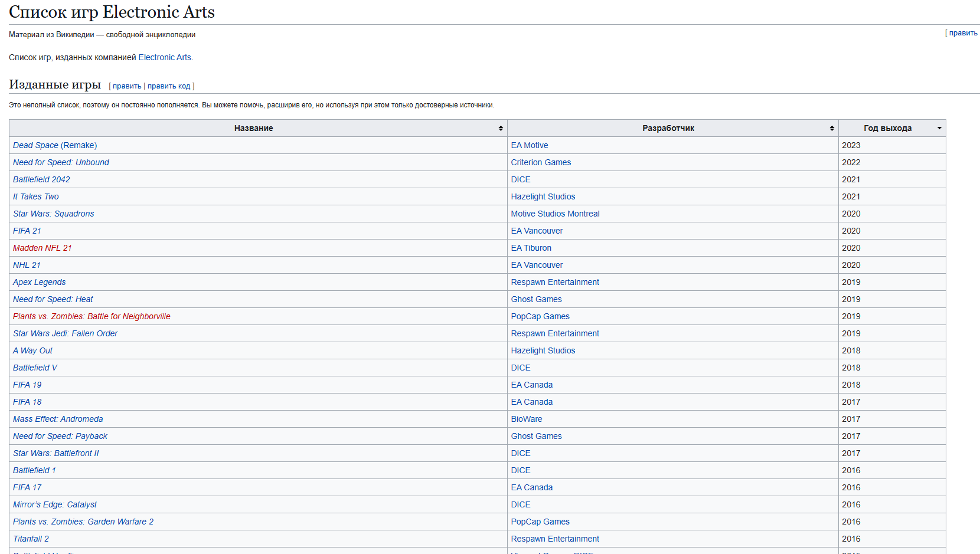Open Plants vs. Zombies: Battle for Neighborville
This screenshot has height=554, width=980.
coord(92,316)
